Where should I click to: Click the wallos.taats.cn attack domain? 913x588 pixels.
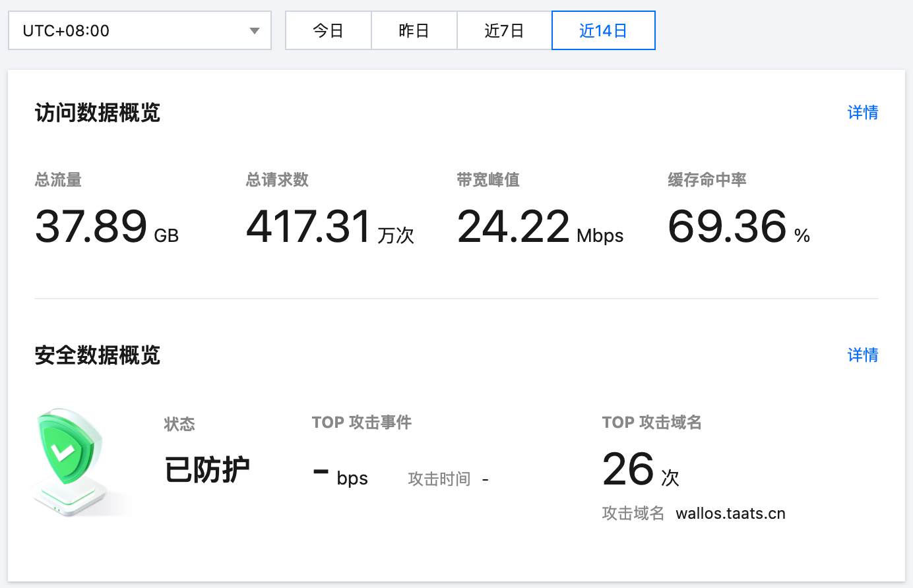point(730,514)
